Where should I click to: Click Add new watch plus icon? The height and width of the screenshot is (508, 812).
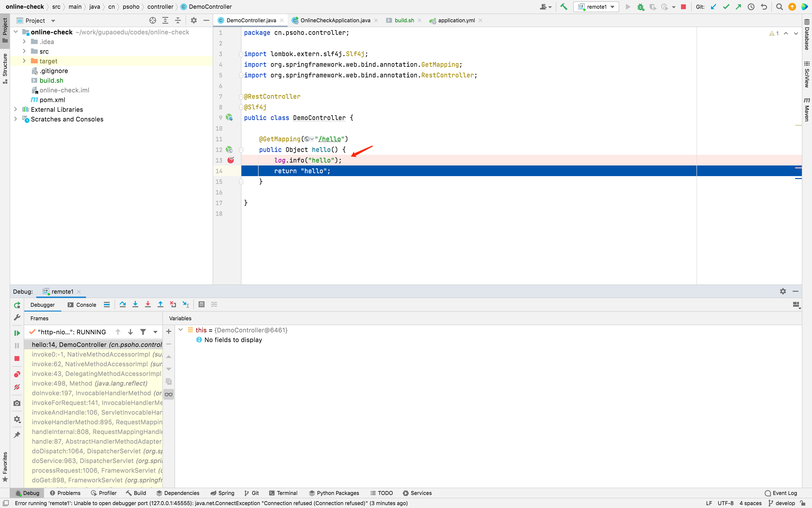(169, 332)
